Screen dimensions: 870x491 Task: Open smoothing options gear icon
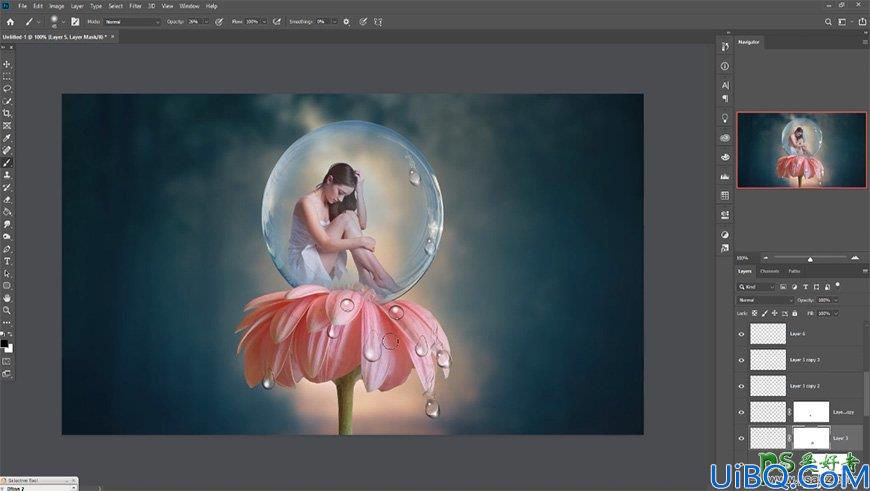click(x=346, y=22)
